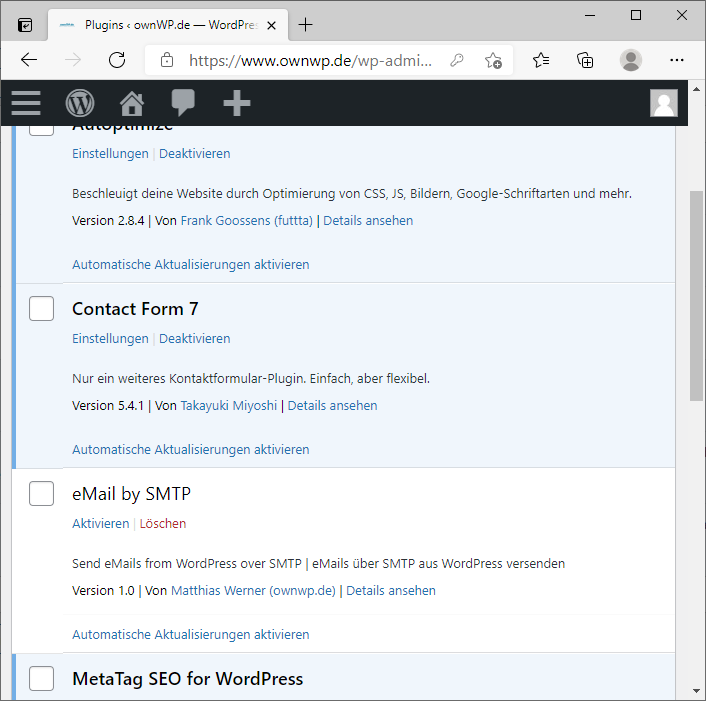Click the WordPress logo icon
The image size is (706, 701).
(80, 103)
